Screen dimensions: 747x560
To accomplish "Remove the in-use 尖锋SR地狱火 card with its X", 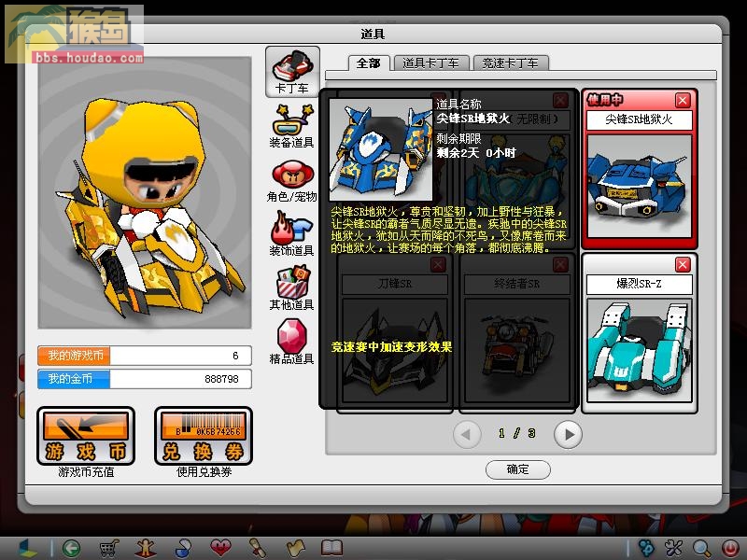I will (x=683, y=100).
